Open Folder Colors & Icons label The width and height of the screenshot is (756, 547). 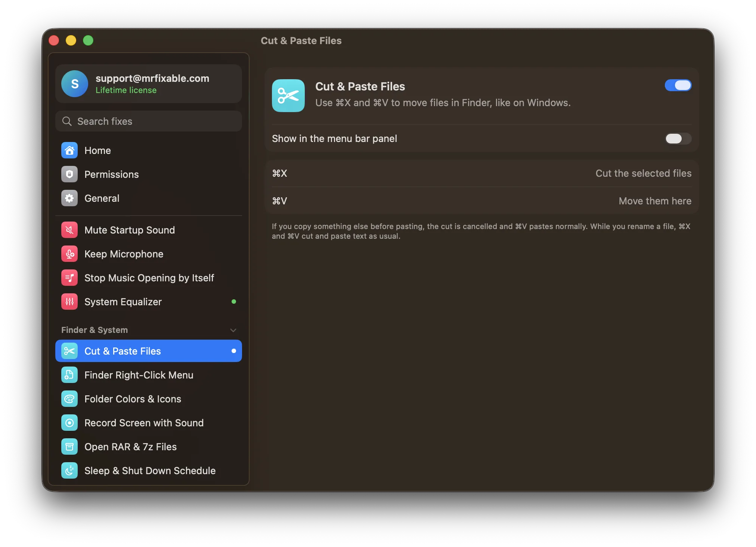tap(133, 399)
